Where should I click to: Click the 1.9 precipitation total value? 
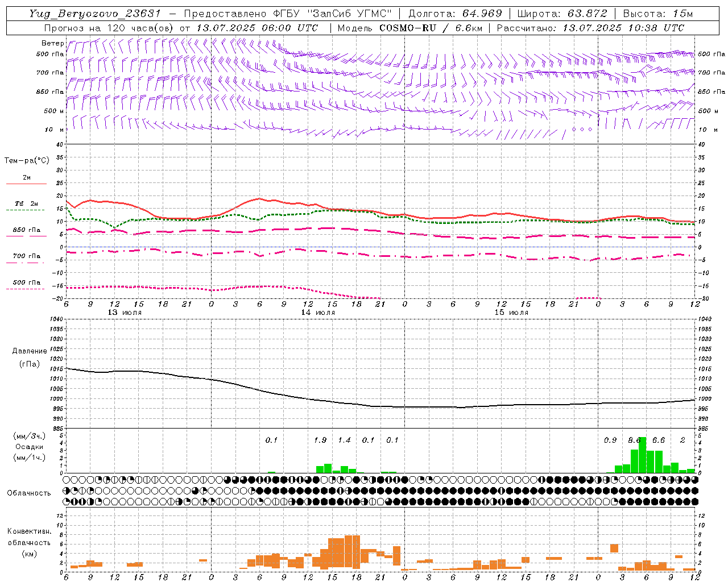pos(320,440)
